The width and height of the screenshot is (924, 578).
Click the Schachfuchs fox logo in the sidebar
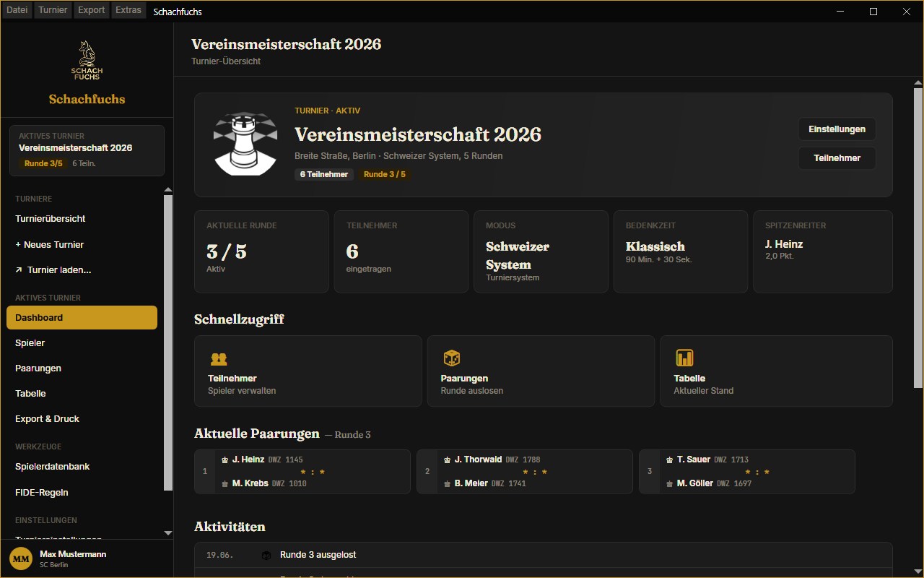pos(87,61)
